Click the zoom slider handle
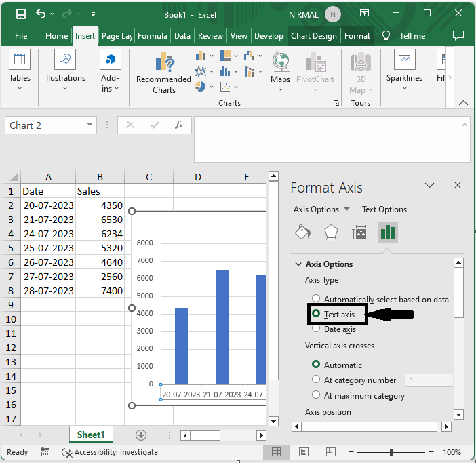The width and height of the screenshot is (476, 463). click(391, 452)
